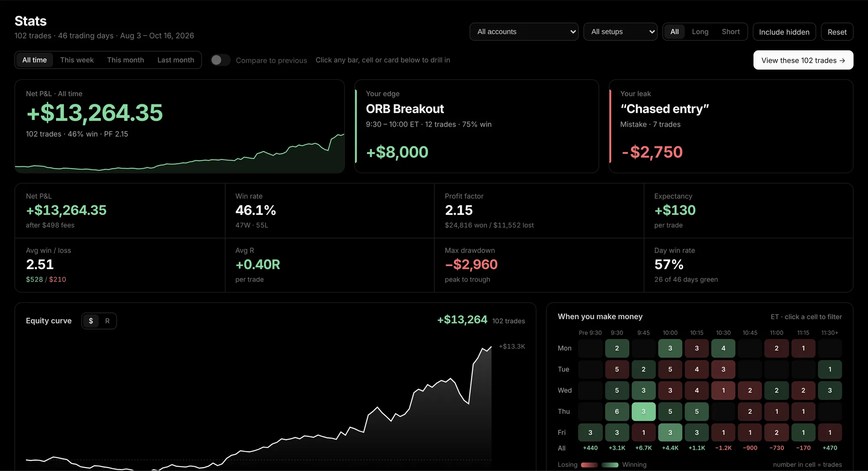The image size is (868, 471).
Task: Select the Thursday 9:30 cell with 6 trades
Action: (x=617, y=412)
